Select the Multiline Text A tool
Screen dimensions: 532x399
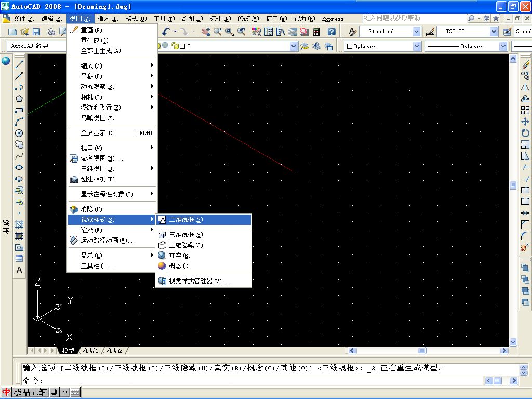coord(19,270)
